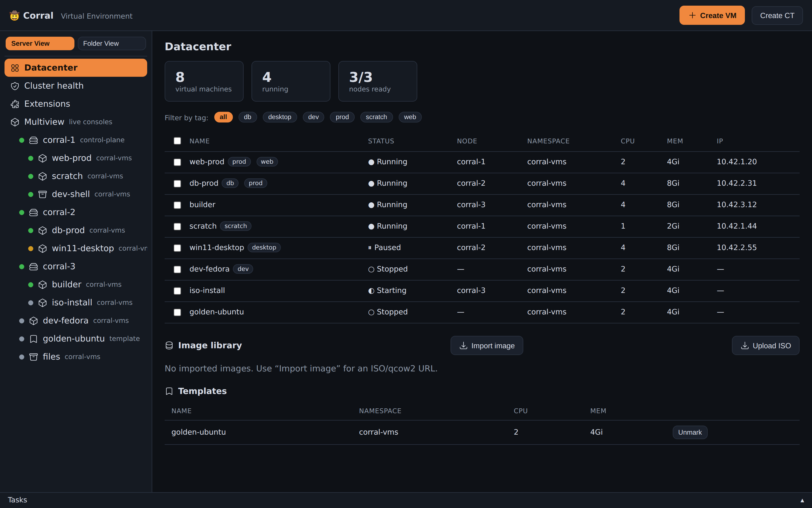Switch to Server View
The image size is (812, 508).
(40, 43)
